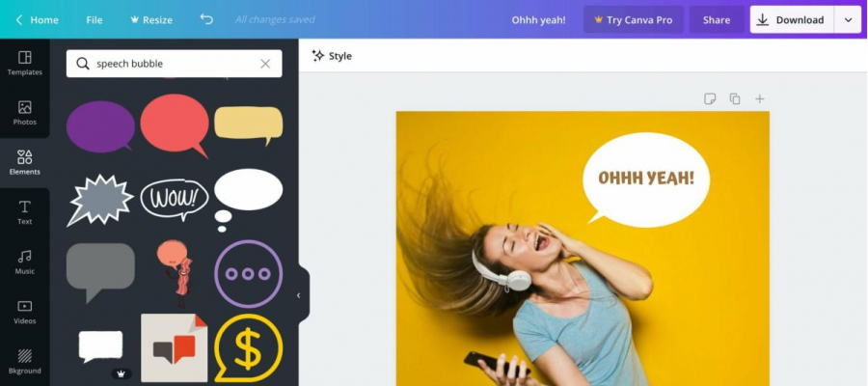Click the Share button
This screenshot has width=868, height=386.
717,20
